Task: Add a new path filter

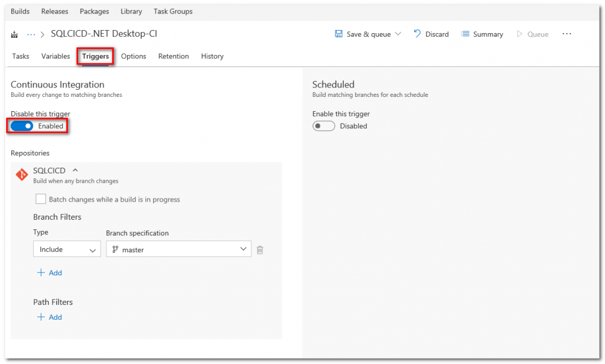Action: (50, 317)
